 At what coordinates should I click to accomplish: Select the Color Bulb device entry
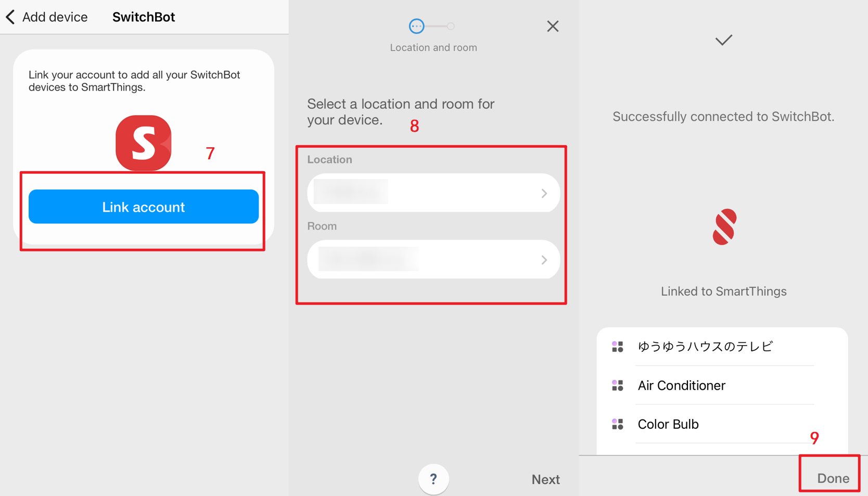[668, 424]
